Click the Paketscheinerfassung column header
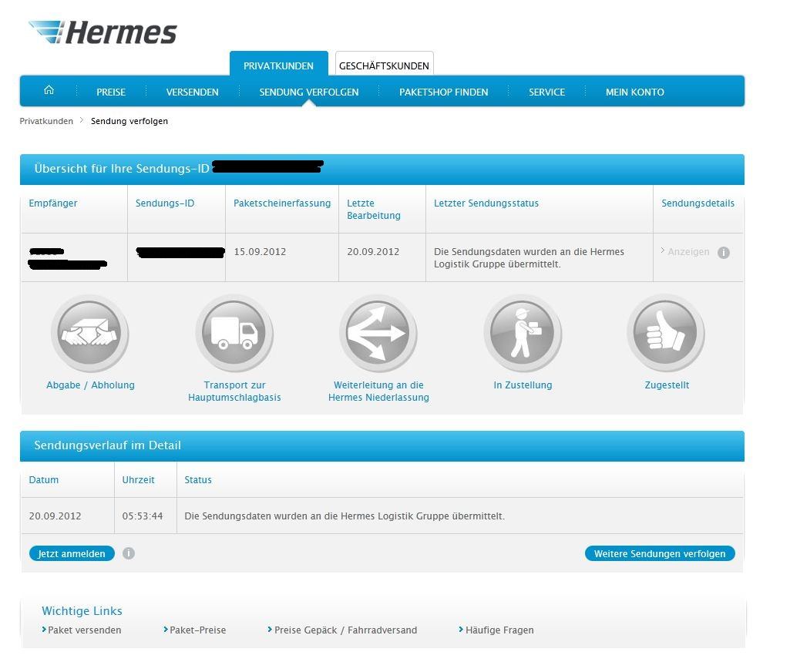Viewport: 790px width, 672px height. click(x=282, y=203)
